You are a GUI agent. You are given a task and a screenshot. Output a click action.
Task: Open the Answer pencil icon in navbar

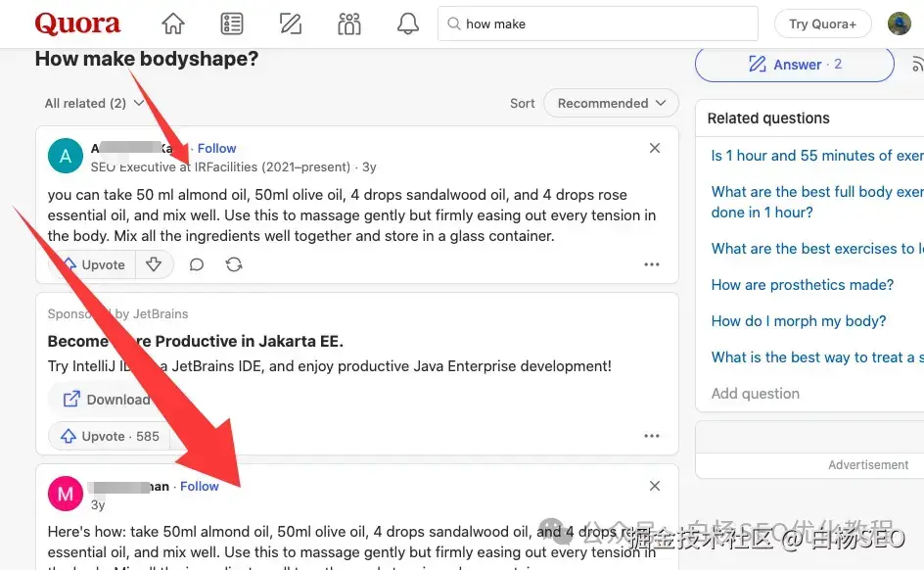(291, 24)
